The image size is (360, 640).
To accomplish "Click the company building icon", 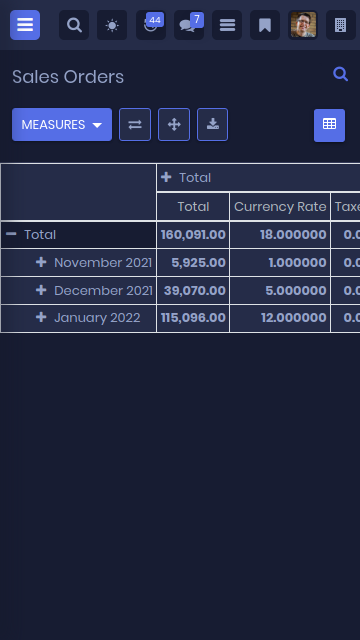I will click(341, 25).
